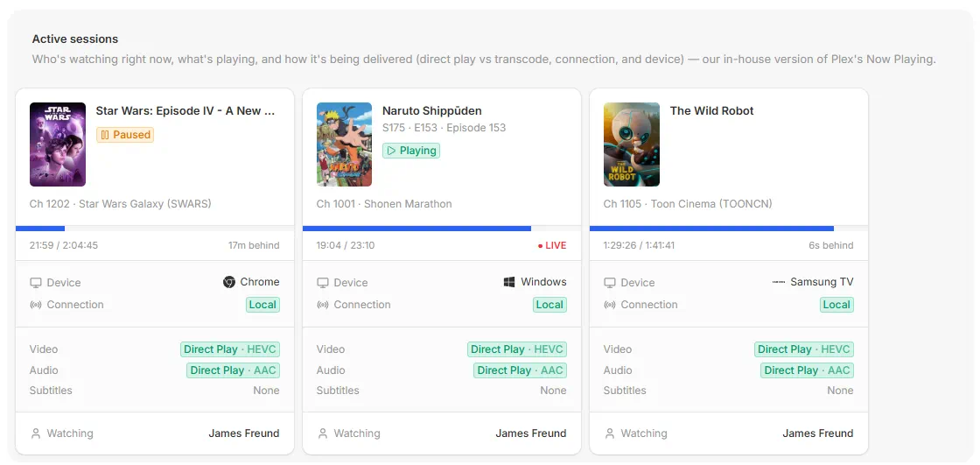Click Direct Play · AAC badge in Wild Robot card
Screen dimensions: 980x465
click(x=807, y=370)
